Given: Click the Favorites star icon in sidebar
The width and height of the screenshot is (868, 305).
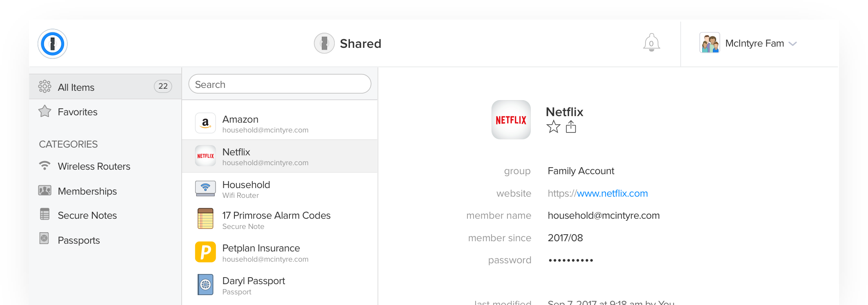Looking at the screenshot, I should 45,111.
